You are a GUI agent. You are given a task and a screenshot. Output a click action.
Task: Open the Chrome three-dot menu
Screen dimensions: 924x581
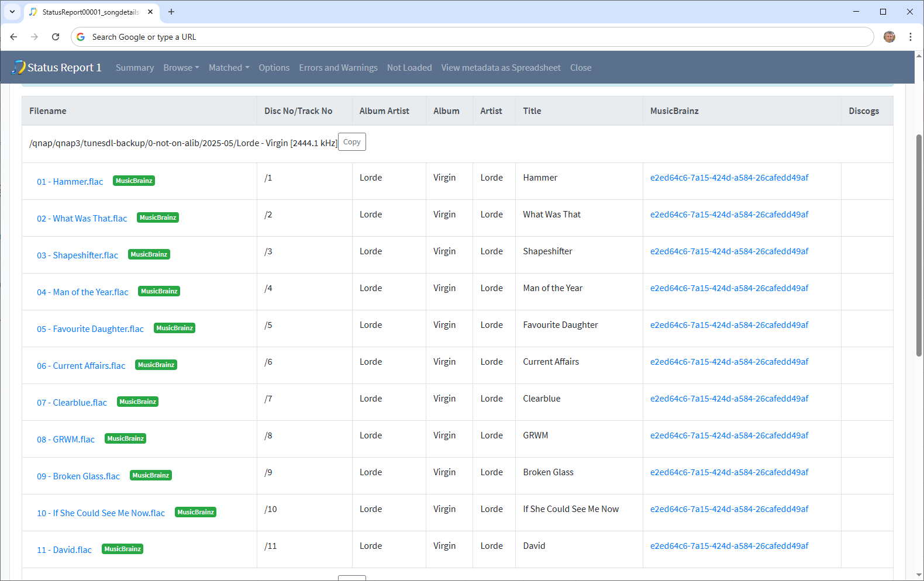click(910, 37)
